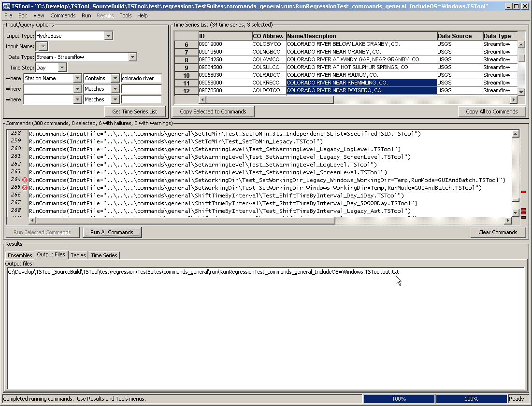Select the COLORADO RIVER NEAR KREMMLING row
This screenshot has width=532, height=406.
pos(338,83)
